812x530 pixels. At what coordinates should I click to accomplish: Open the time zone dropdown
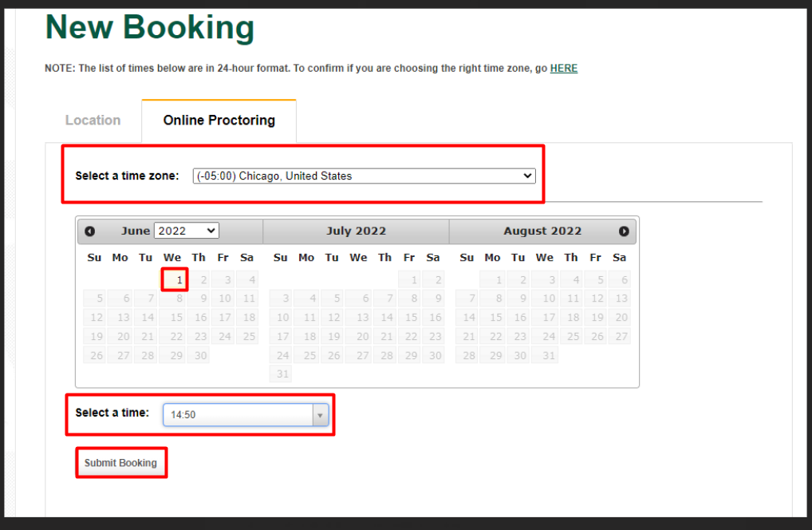(x=364, y=176)
